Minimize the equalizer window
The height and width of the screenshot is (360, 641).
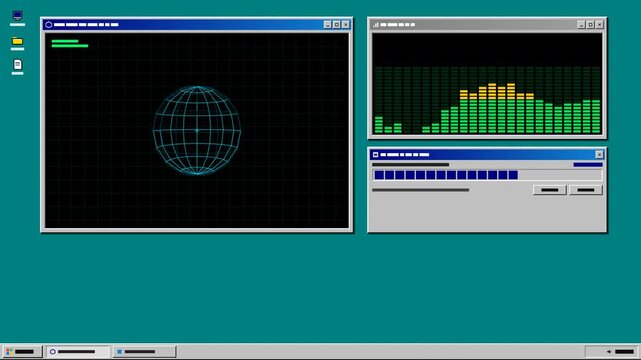coord(581,25)
